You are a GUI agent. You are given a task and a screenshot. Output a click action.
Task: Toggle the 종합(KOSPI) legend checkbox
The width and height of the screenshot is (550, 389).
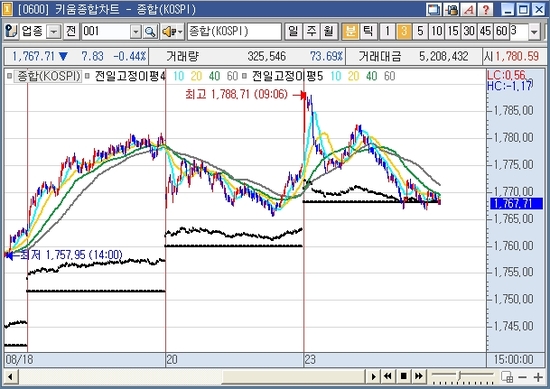pyautogui.click(x=9, y=76)
